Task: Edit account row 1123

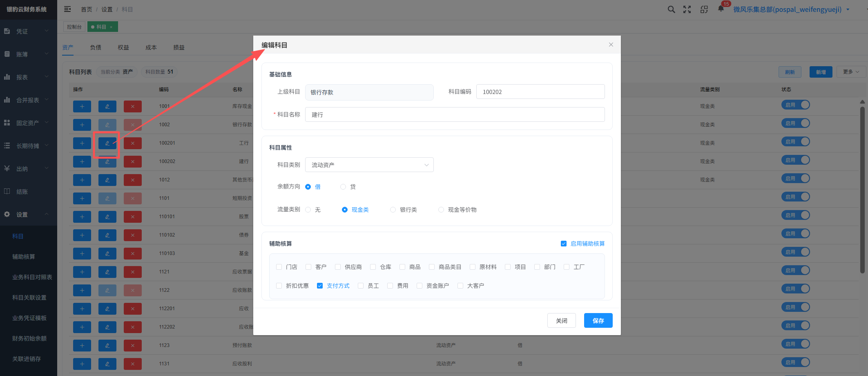Action: 107,345
